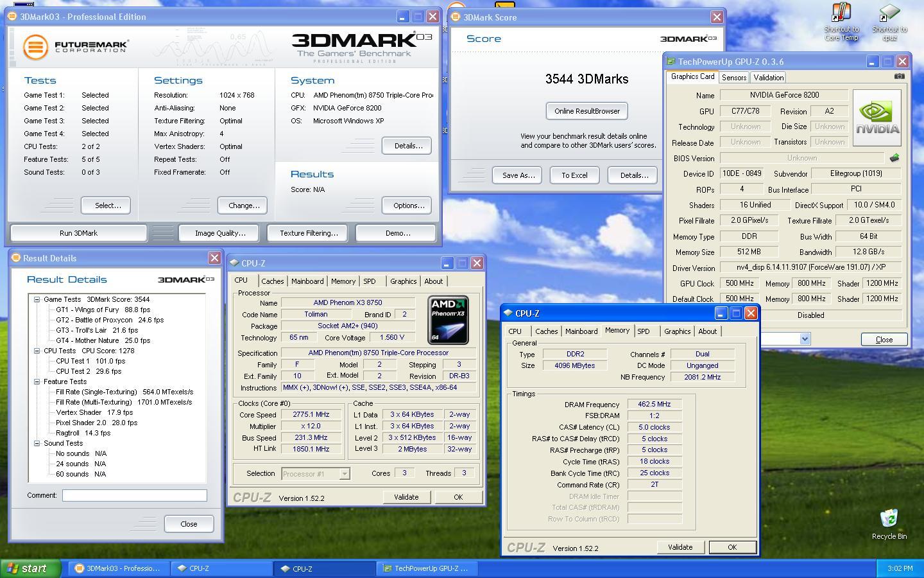Select GT4 - Mother Nature row

pos(103,340)
